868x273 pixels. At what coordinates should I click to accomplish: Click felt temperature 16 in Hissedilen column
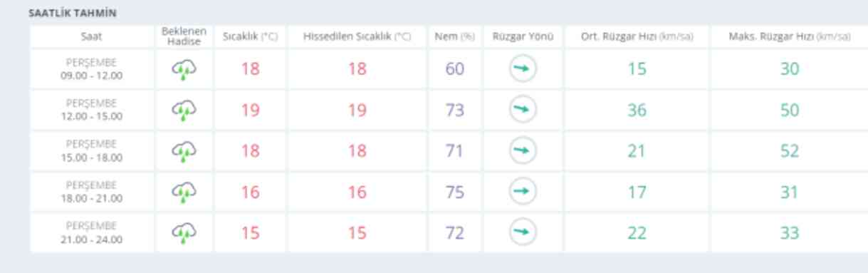click(x=357, y=192)
